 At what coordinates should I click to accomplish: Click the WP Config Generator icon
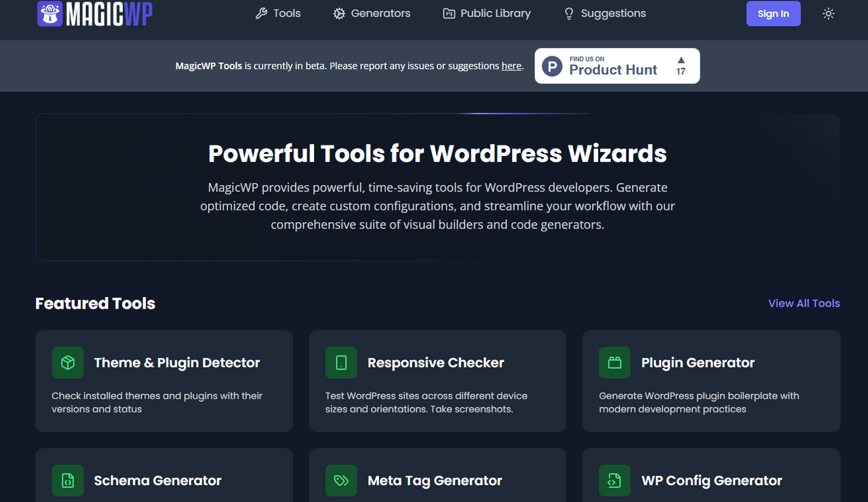click(614, 480)
